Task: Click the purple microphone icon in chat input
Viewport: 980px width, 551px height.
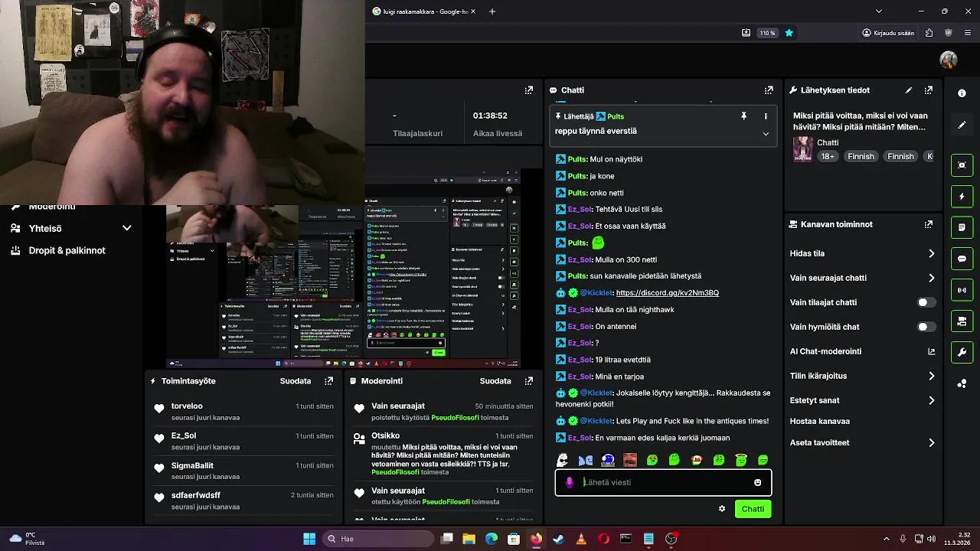Action: 569,482
